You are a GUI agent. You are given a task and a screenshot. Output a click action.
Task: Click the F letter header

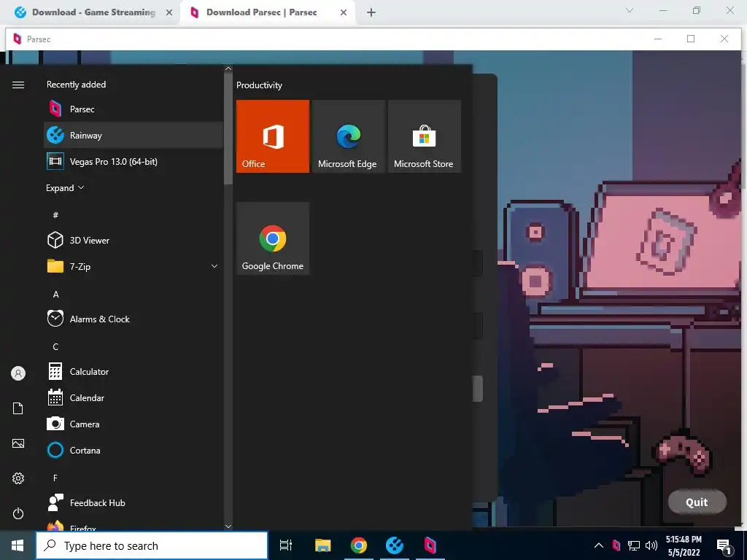point(55,478)
